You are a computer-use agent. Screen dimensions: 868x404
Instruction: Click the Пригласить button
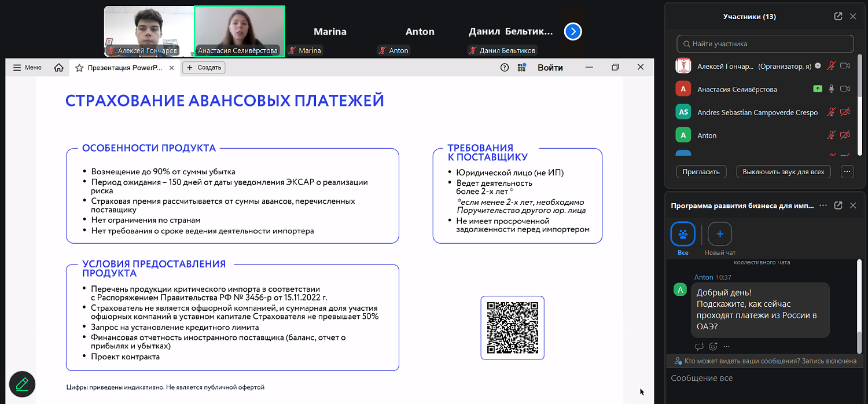pos(701,171)
